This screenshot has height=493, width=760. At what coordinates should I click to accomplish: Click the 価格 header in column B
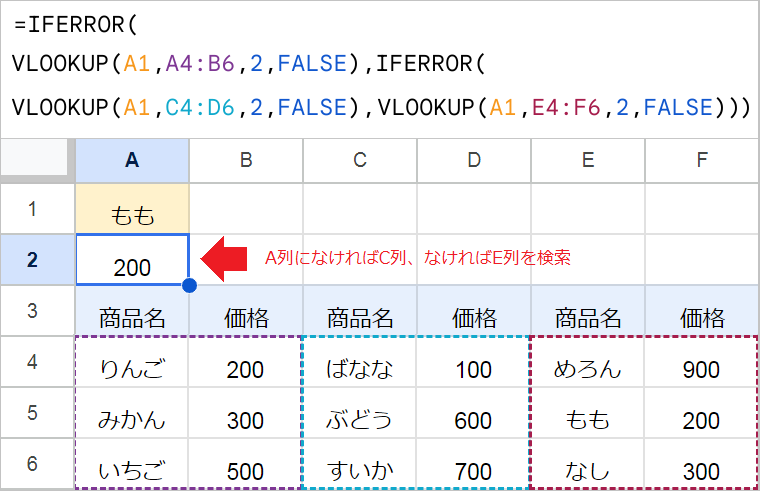point(246,311)
